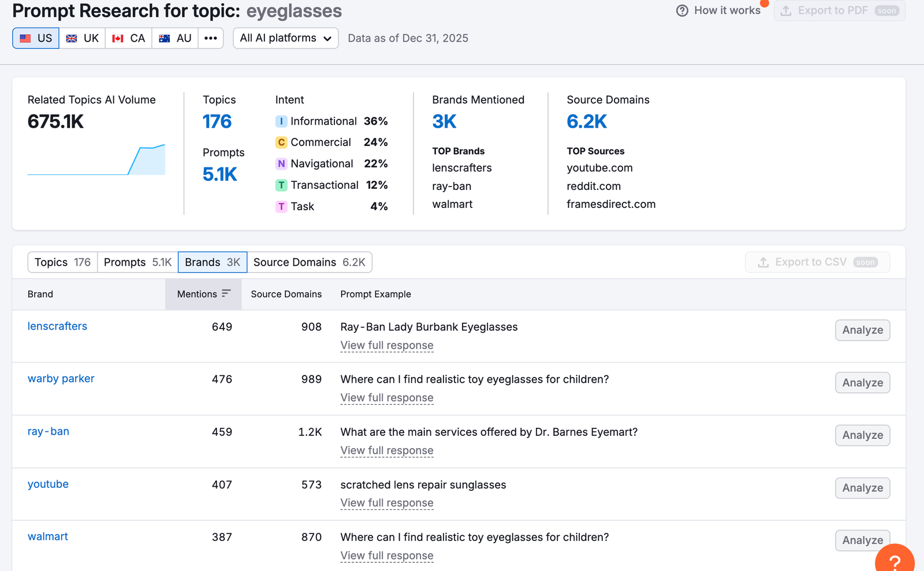Image resolution: width=924 pixels, height=571 pixels.
Task: View full response for ray-ban prompt
Action: pos(386,450)
